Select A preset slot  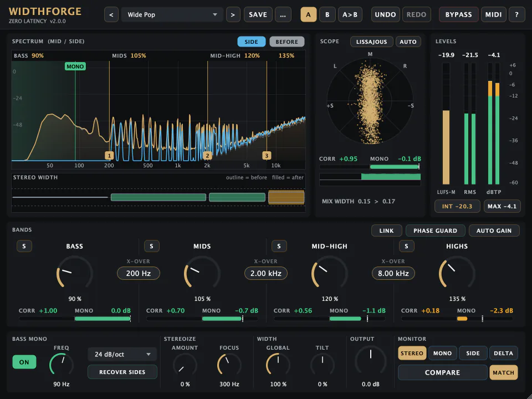click(x=308, y=14)
